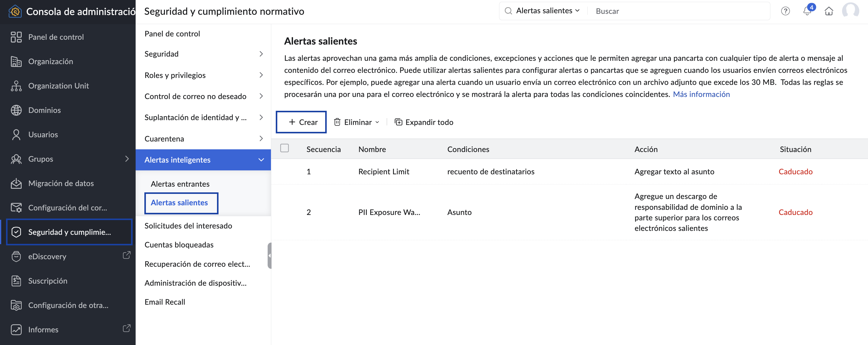
Task: Click the Configuración de otras apps icon
Action: tap(16, 305)
